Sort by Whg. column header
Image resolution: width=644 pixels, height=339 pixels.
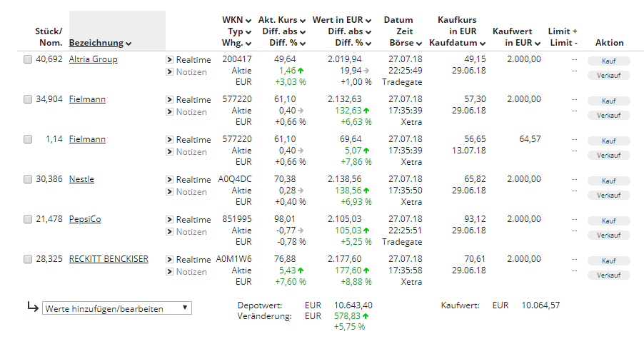(x=236, y=43)
